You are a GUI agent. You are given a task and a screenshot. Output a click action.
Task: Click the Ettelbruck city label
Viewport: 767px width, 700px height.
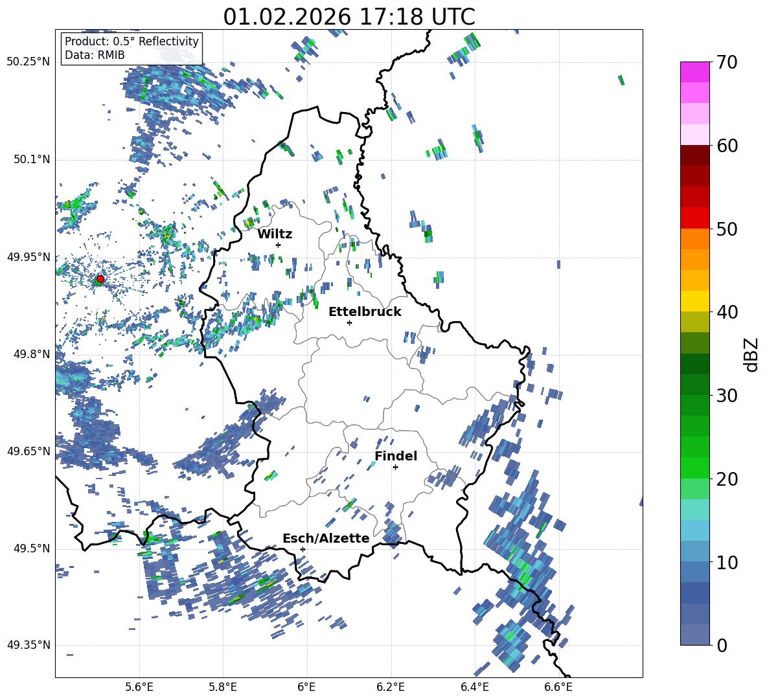[x=365, y=311]
